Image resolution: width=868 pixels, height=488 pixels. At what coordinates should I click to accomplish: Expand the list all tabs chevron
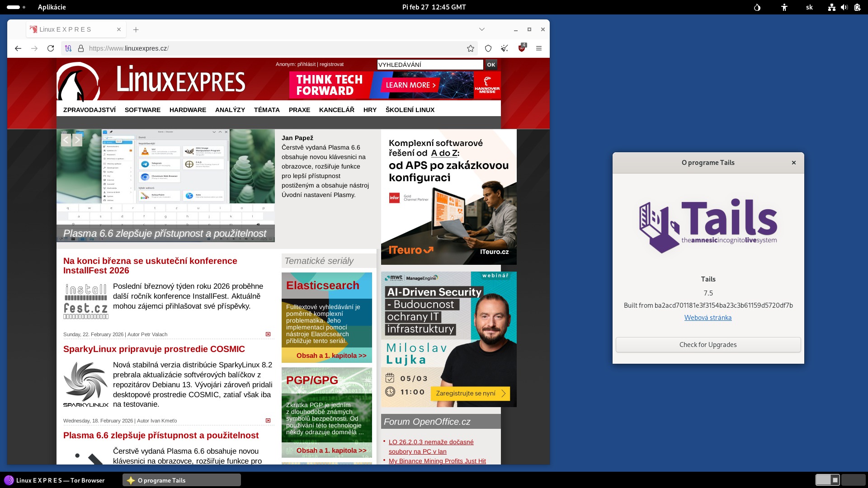[482, 29]
